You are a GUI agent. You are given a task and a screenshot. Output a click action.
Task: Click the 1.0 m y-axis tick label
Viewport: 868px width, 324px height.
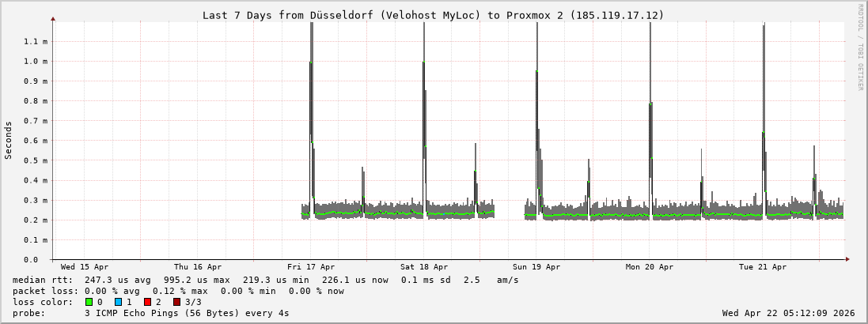point(36,61)
